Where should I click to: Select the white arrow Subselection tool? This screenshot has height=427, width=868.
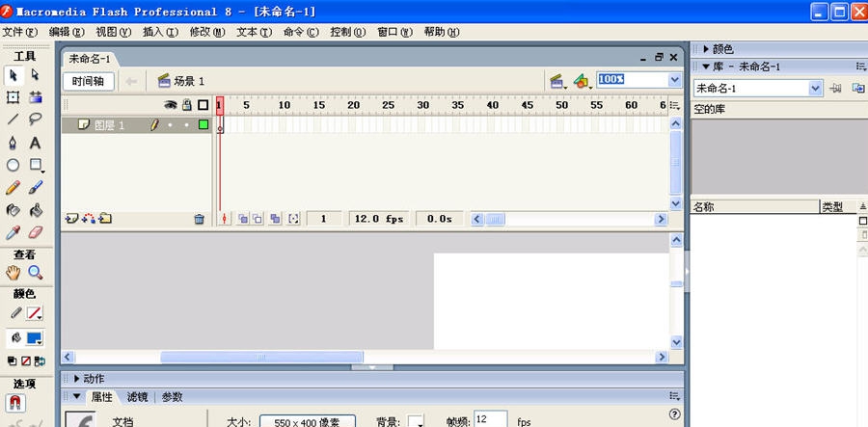coord(36,74)
